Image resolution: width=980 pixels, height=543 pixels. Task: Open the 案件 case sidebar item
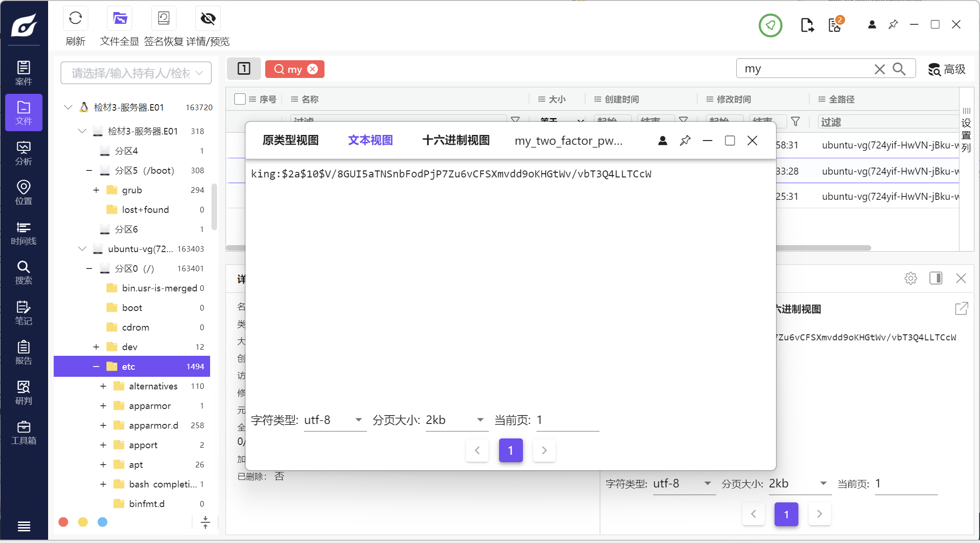pyautogui.click(x=24, y=73)
